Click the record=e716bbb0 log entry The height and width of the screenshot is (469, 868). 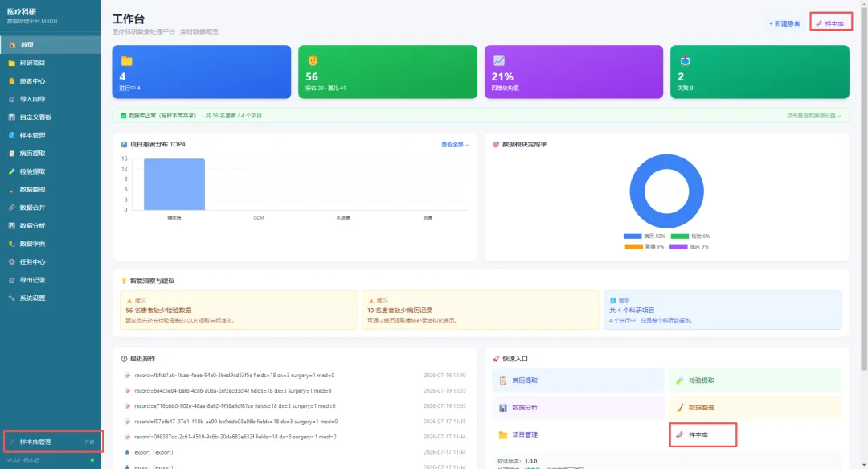click(x=294, y=406)
